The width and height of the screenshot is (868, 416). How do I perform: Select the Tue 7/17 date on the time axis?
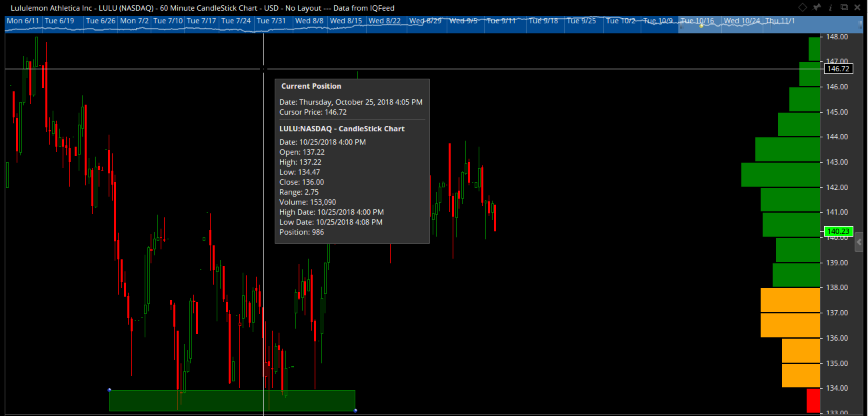(201, 21)
